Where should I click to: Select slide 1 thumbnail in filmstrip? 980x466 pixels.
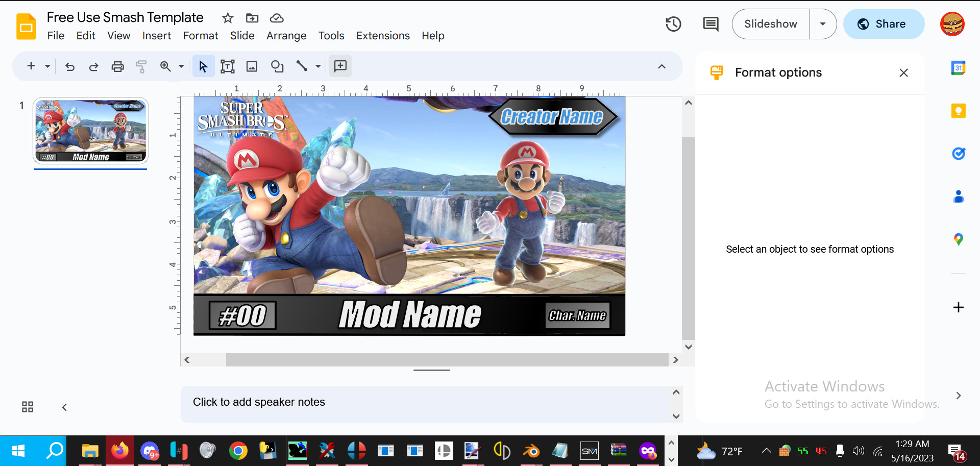tap(91, 131)
